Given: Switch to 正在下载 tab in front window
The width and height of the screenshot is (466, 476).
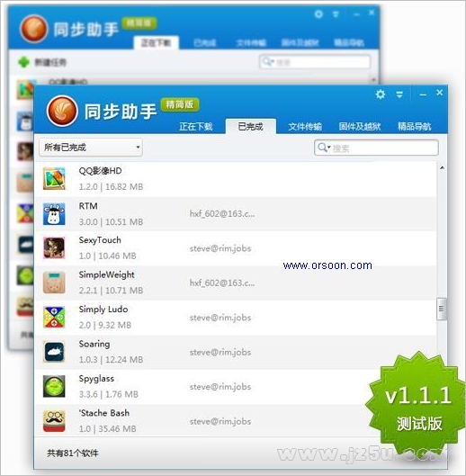Looking at the screenshot, I should tap(196, 126).
